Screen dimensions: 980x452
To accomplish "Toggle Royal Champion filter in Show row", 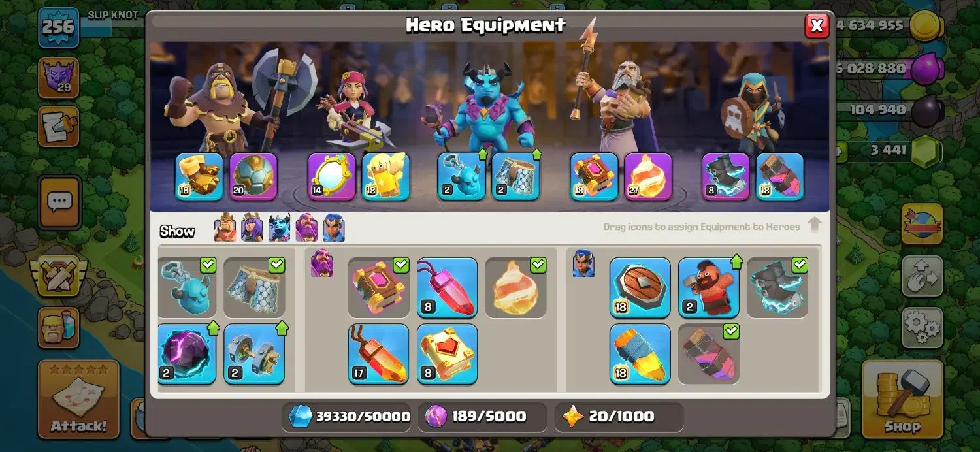I will click(x=333, y=228).
